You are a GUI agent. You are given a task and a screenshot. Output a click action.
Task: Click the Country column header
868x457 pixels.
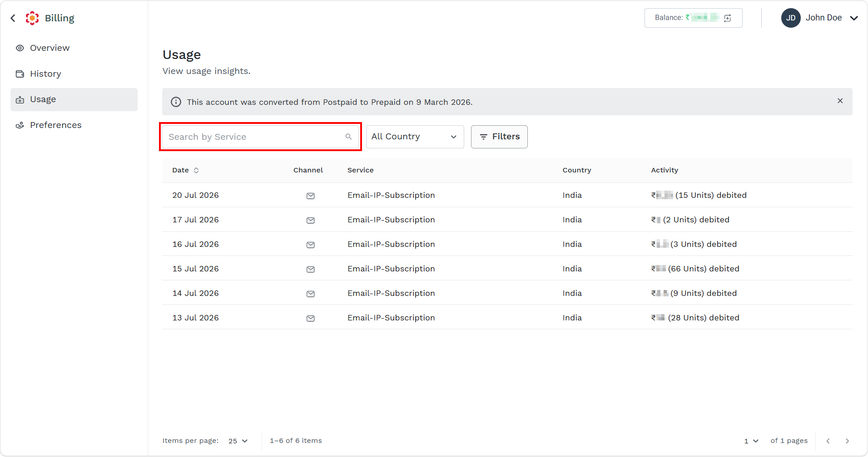pyautogui.click(x=577, y=170)
